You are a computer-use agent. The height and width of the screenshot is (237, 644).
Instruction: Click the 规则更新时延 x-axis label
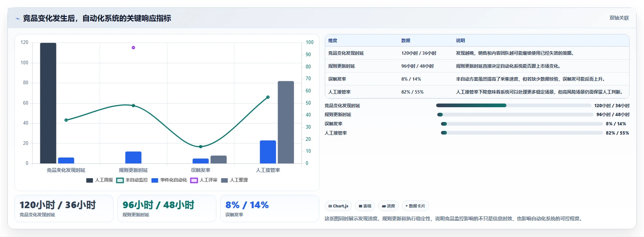133,170
